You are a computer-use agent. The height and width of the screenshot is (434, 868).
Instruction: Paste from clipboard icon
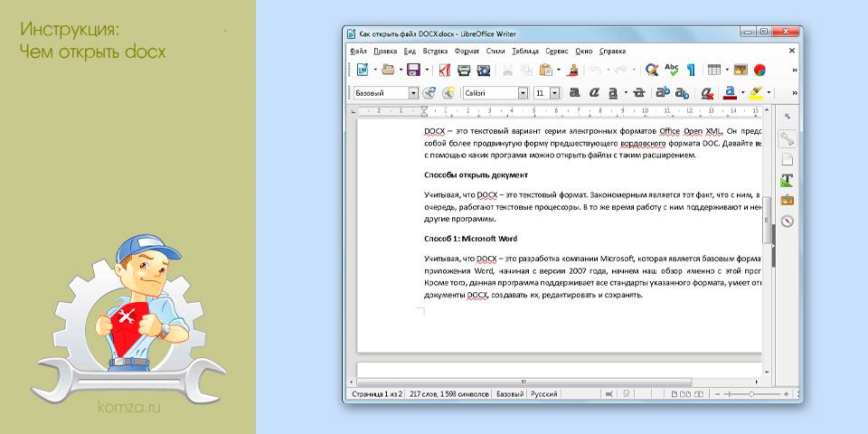546,70
